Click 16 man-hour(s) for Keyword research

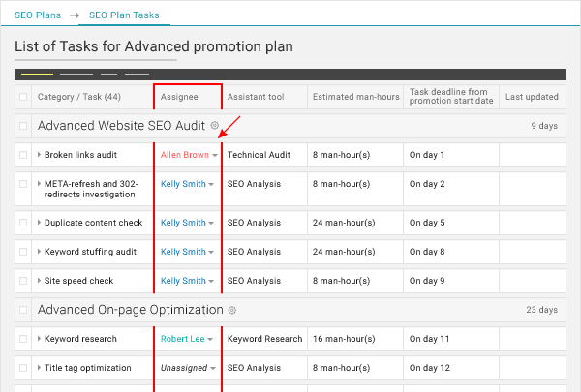coord(344,339)
